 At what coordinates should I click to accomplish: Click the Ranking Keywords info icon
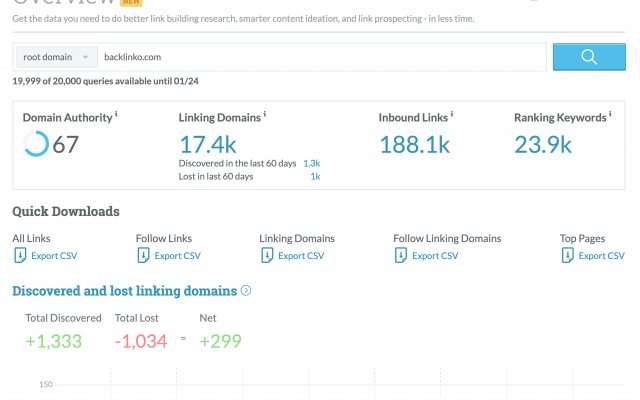click(x=610, y=114)
